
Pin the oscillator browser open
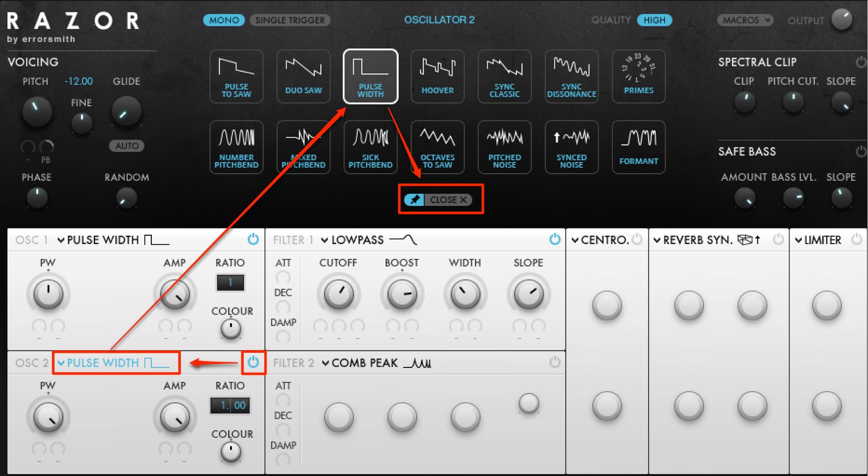coord(414,200)
